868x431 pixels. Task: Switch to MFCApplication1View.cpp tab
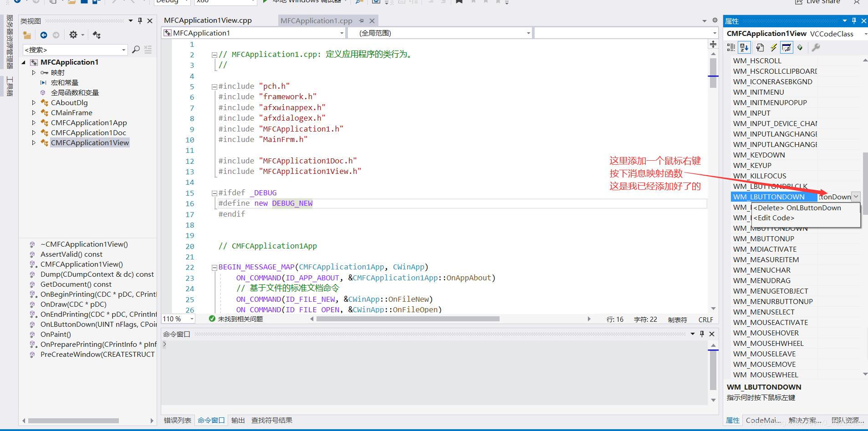(208, 20)
